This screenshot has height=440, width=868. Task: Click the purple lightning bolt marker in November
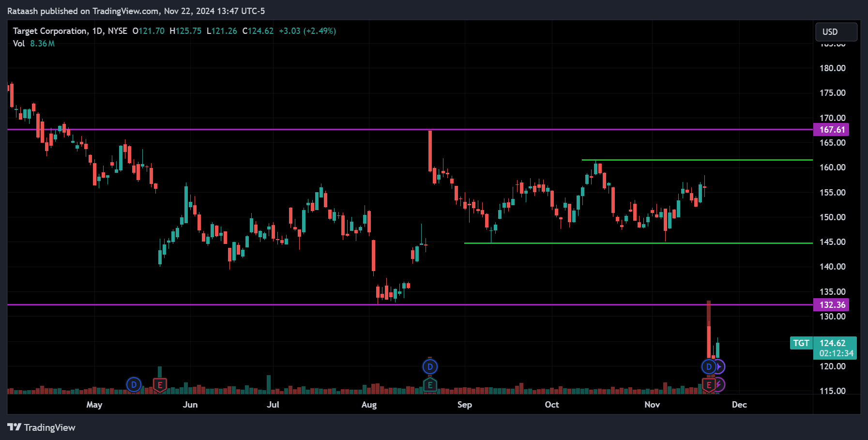720,385
